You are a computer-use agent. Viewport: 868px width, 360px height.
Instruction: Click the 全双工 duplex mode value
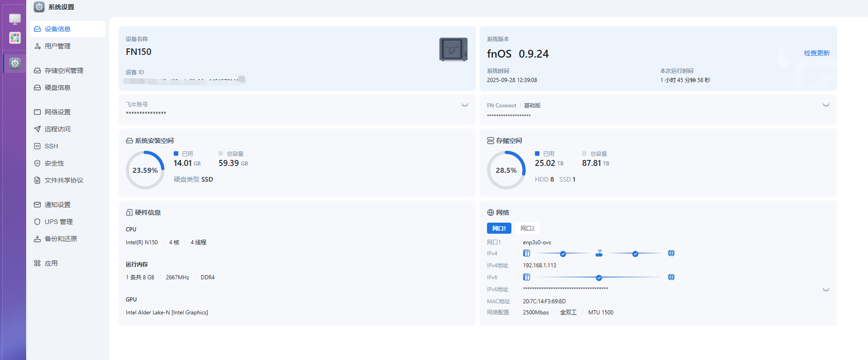coord(569,313)
